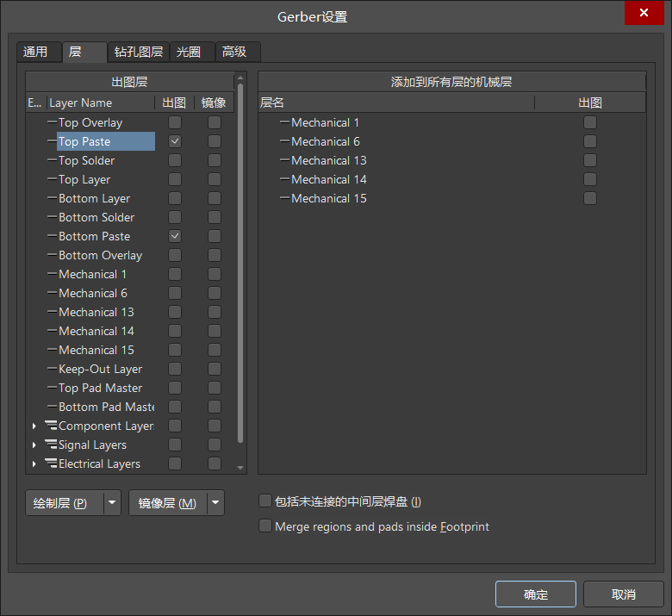Open the 绘制层 dropdown arrow
The width and height of the screenshot is (672, 616).
click(112, 503)
